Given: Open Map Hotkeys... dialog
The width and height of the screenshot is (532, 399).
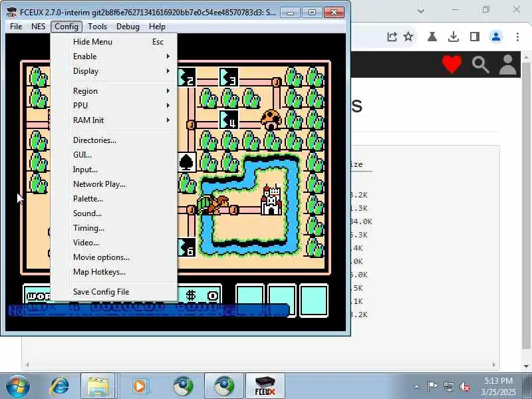Looking at the screenshot, I should pyautogui.click(x=114, y=271).
